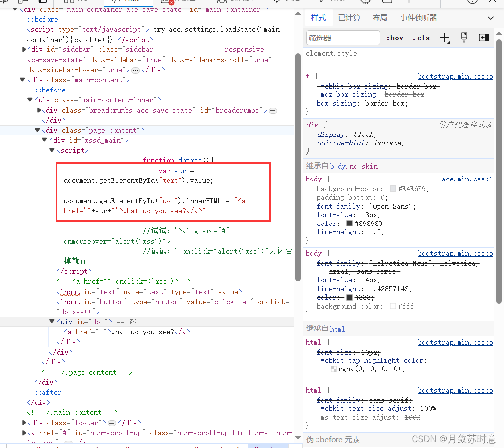Open bootstrap.min.css:5 link for html font-family rule

coord(455,391)
